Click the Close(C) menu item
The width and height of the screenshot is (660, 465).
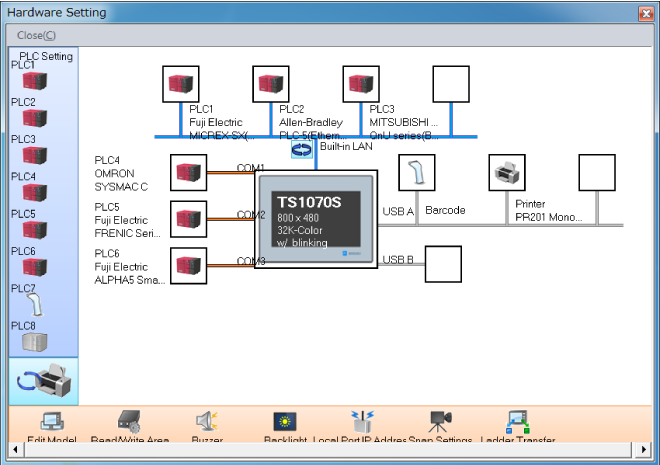click(36, 35)
